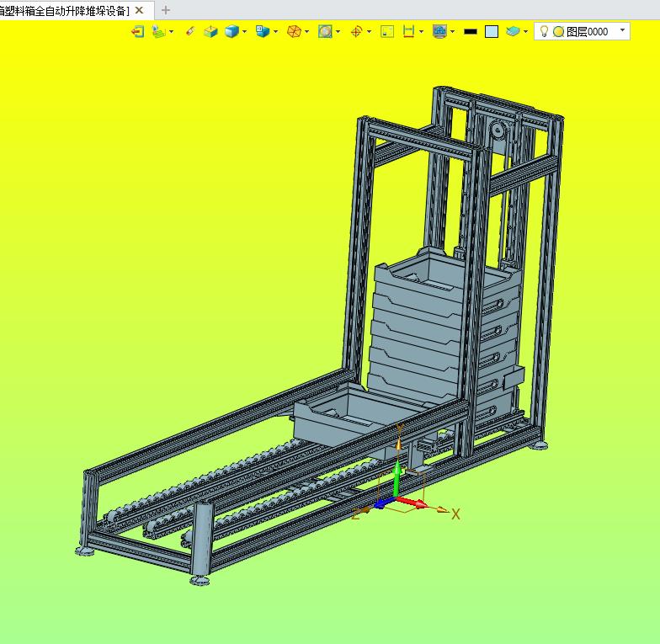The height and width of the screenshot is (644, 660).
Task: Expand the layer stack icon dropdown arrow
Action: [525, 32]
